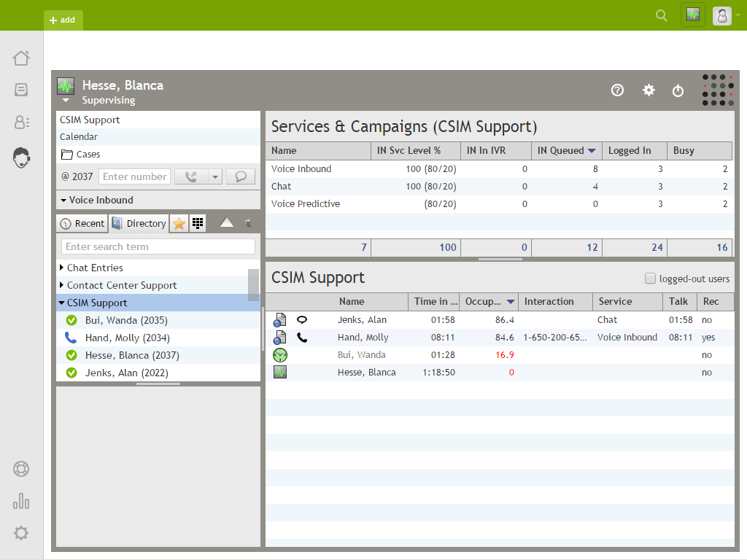
Task: Collapse the CSIM Support directory group
Action: [62, 303]
